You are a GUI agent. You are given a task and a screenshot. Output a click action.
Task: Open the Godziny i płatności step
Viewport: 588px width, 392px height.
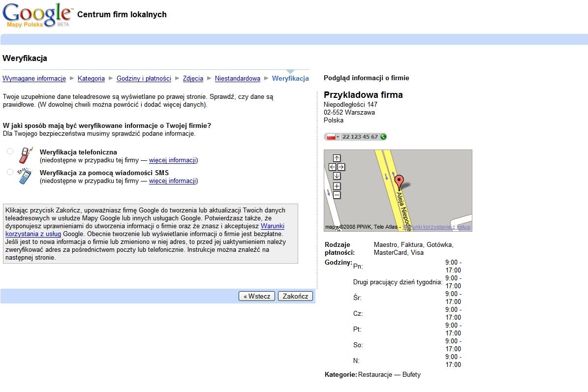(x=144, y=78)
